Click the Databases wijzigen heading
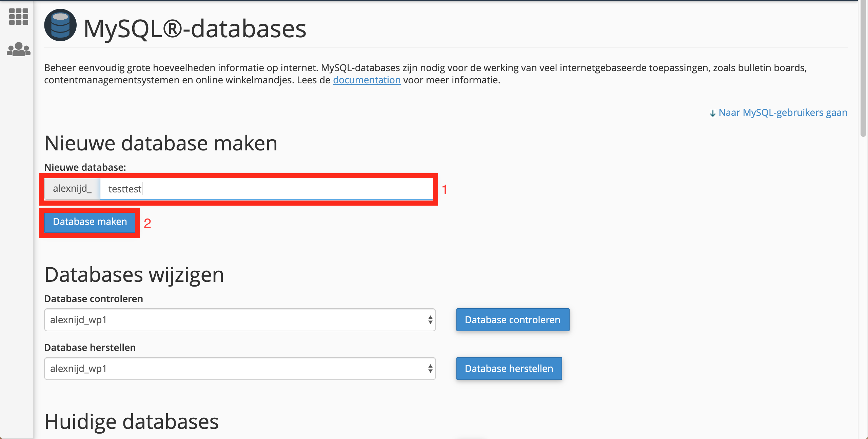This screenshot has width=868, height=439. pos(134,274)
